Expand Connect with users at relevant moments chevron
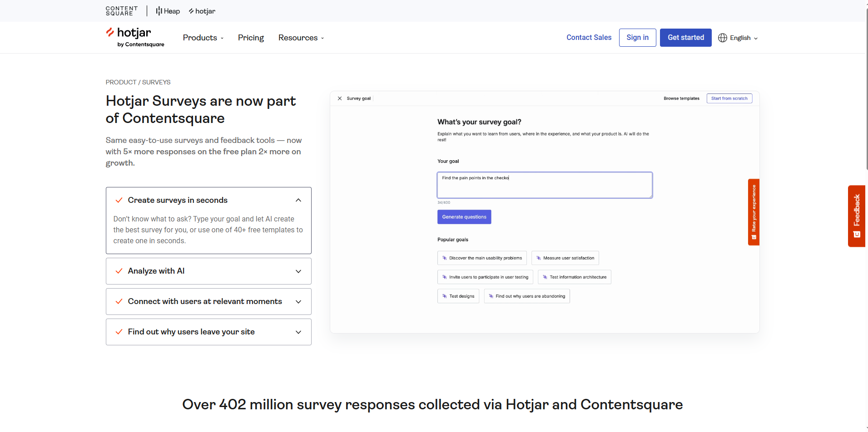 click(298, 302)
